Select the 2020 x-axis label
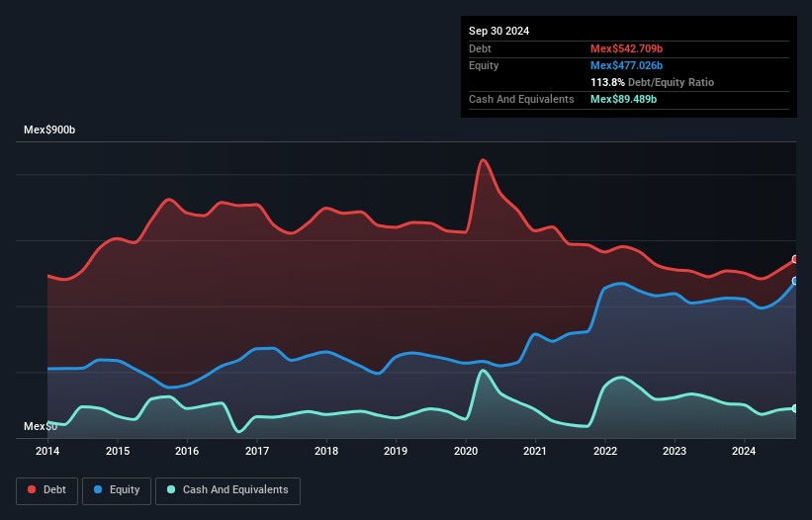Image resolution: width=812 pixels, height=520 pixels. coord(466,452)
